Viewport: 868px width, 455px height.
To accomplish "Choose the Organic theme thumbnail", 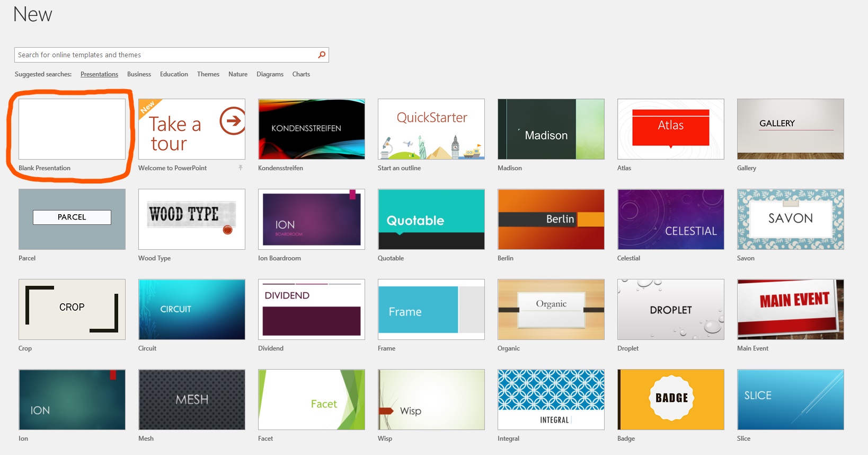I will click(x=551, y=309).
